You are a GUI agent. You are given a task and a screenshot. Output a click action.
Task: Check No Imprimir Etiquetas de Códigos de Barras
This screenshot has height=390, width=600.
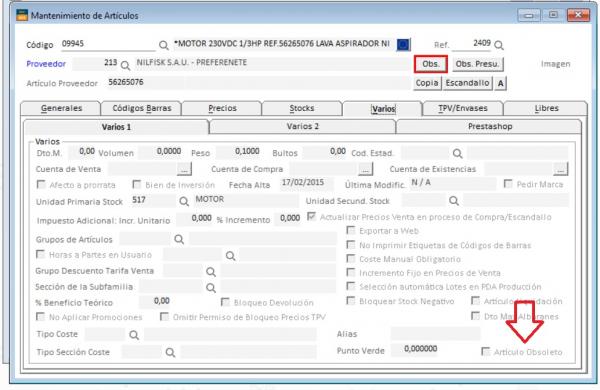coord(351,245)
